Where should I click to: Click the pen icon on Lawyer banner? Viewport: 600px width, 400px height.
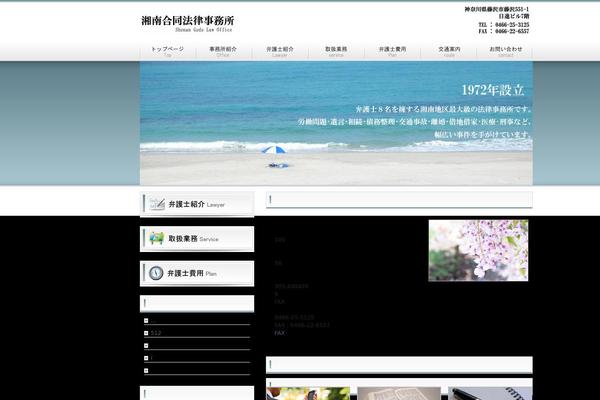pyautogui.click(x=157, y=204)
